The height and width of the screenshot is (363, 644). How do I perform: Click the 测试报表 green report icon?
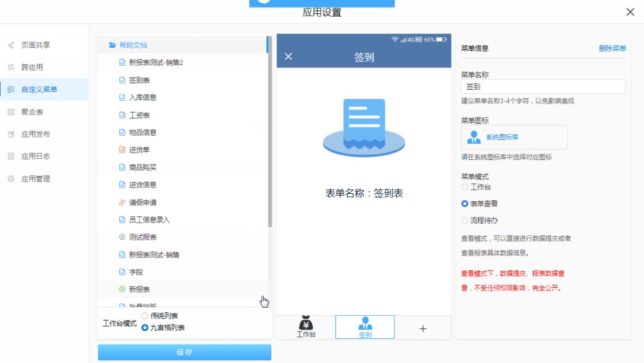coord(122,237)
